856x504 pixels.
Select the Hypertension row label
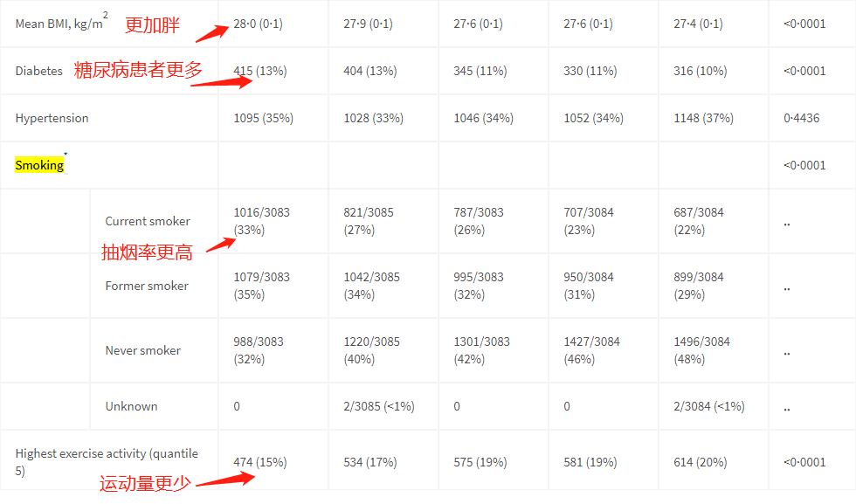pos(52,119)
